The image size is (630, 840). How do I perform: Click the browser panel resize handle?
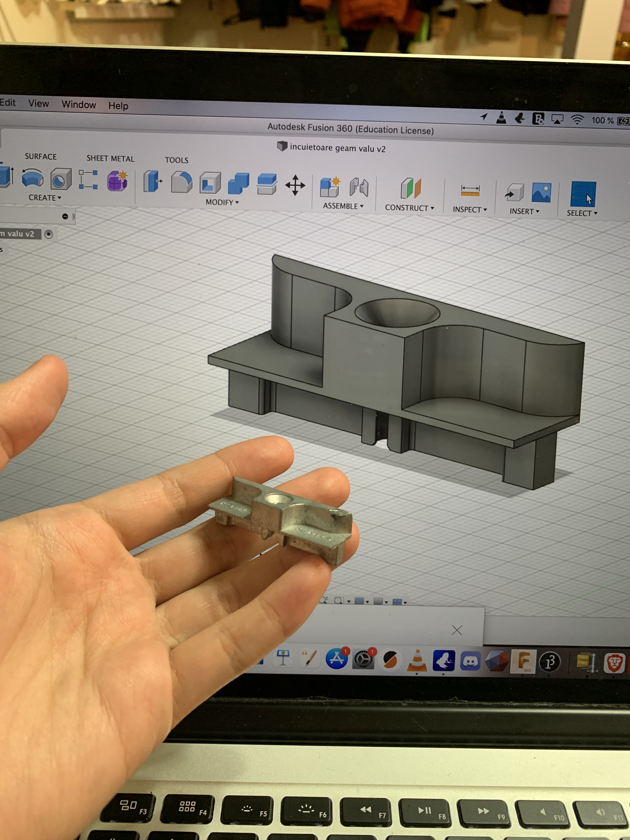point(74,217)
